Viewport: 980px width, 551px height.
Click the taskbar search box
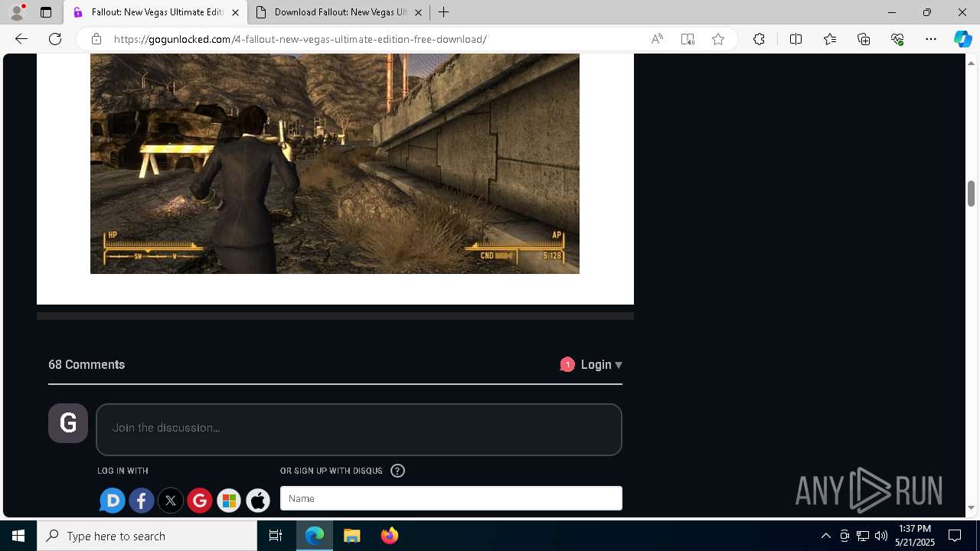147,536
